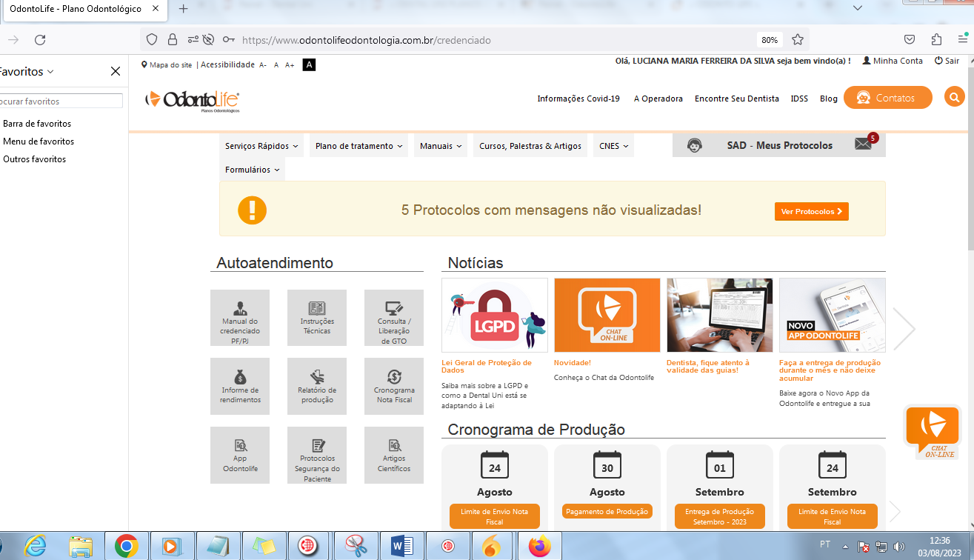
Task: Expand the CNES dropdown menu
Action: 613,146
